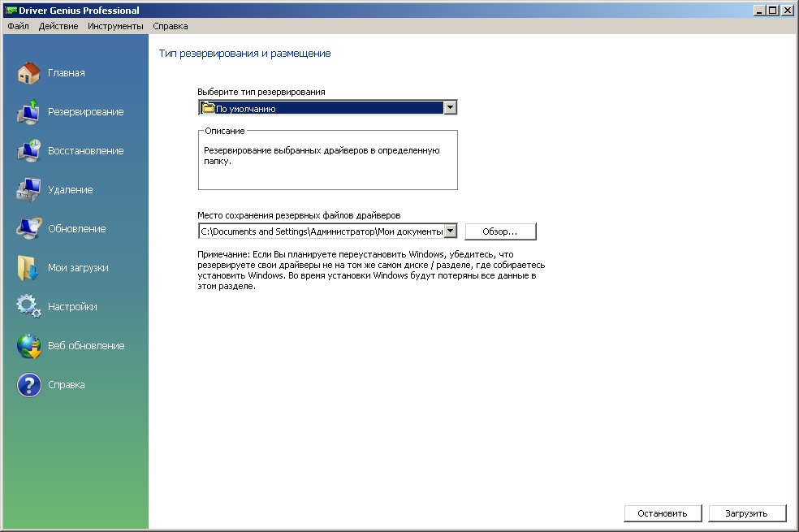Viewport: 799px width, 532px height.
Task: Click the Остановить button
Action: click(663, 513)
